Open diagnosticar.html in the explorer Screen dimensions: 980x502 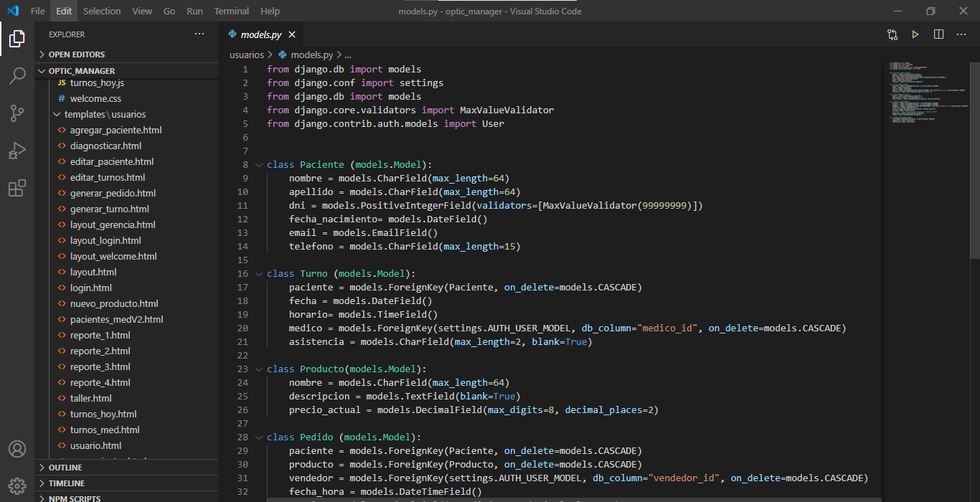tap(105, 146)
